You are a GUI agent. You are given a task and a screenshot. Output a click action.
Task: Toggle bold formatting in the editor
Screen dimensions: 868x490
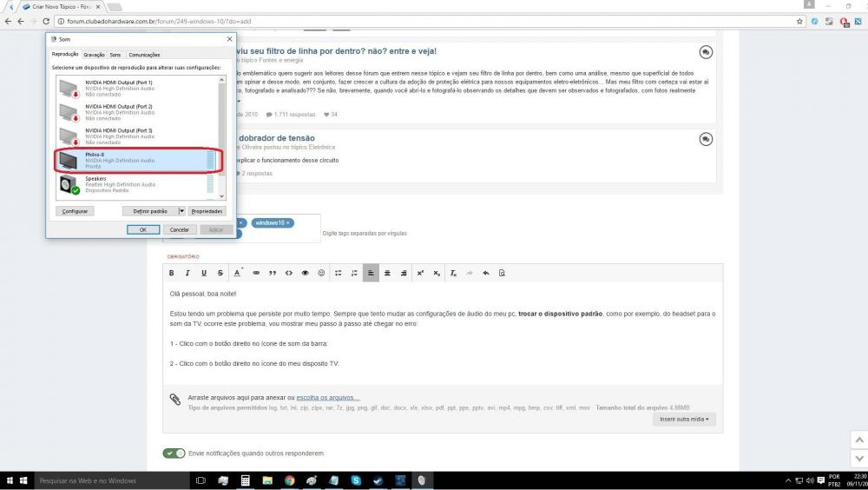pyautogui.click(x=172, y=273)
